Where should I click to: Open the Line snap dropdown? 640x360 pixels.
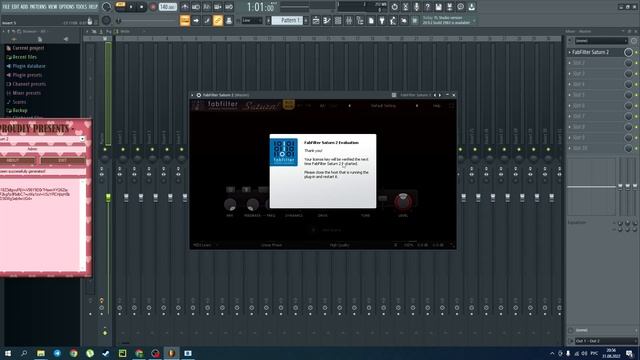tap(252, 20)
